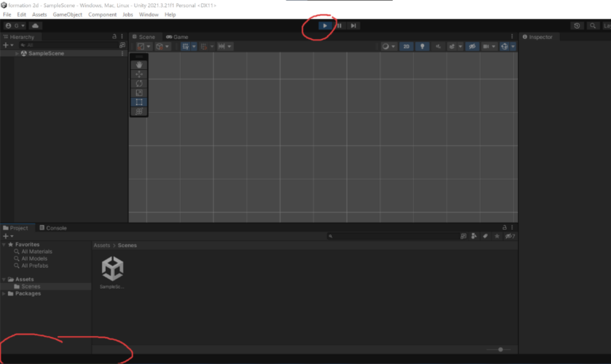Viewport: 611px width, 364px height.
Task: Open Hierarchy panel more options menu
Action: click(x=122, y=37)
